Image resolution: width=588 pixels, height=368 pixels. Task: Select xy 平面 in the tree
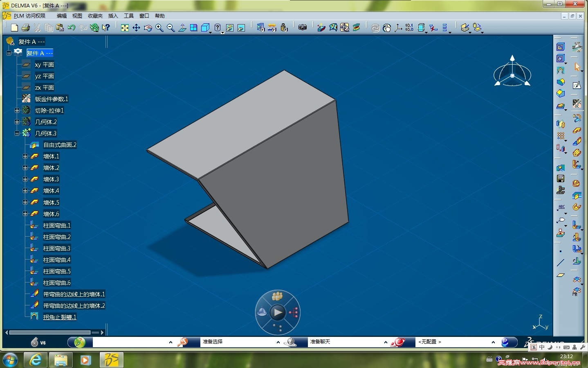[x=45, y=65]
